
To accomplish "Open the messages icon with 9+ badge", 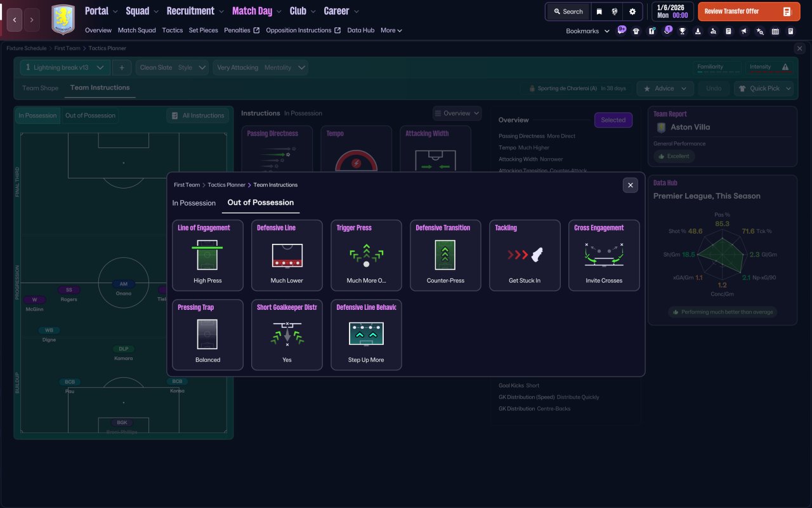I will 621,30.
